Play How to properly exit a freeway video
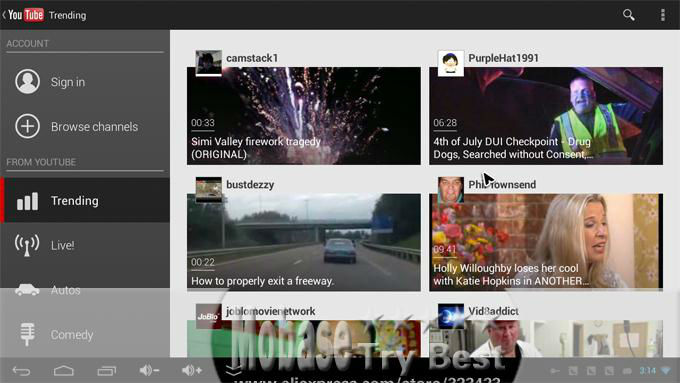This screenshot has width=680, height=383. pyautogui.click(x=304, y=242)
